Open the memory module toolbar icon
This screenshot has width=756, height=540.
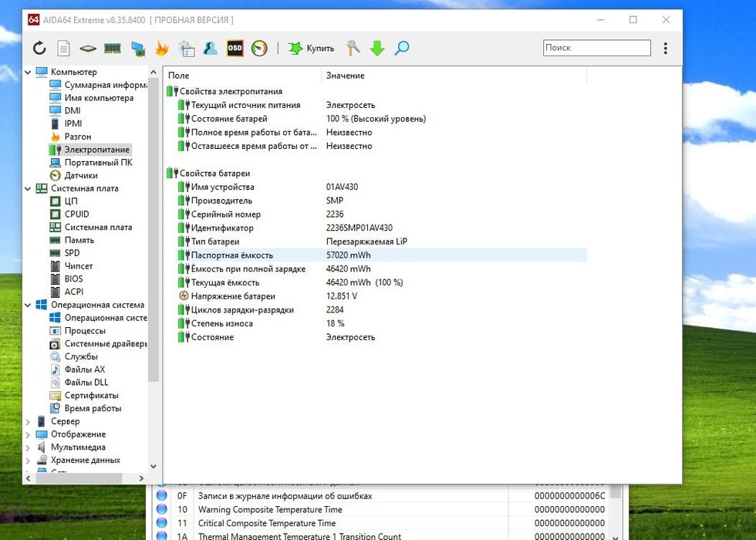(x=113, y=48)
